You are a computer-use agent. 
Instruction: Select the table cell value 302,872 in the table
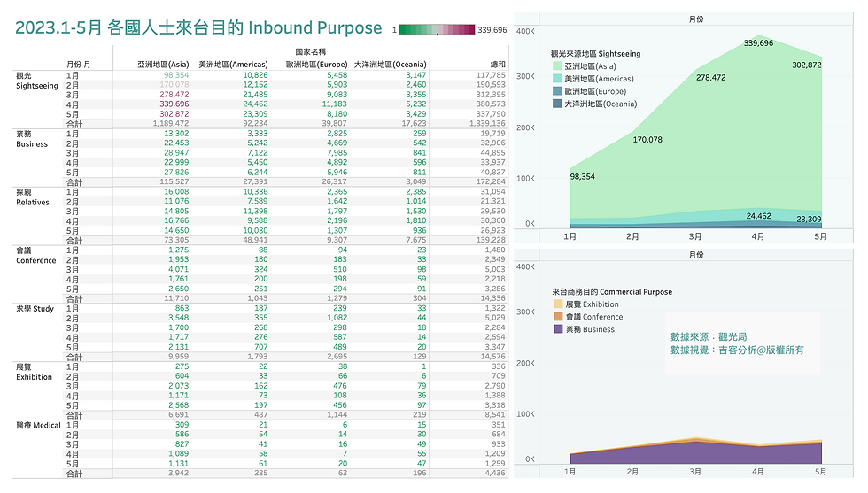[174, 114]
